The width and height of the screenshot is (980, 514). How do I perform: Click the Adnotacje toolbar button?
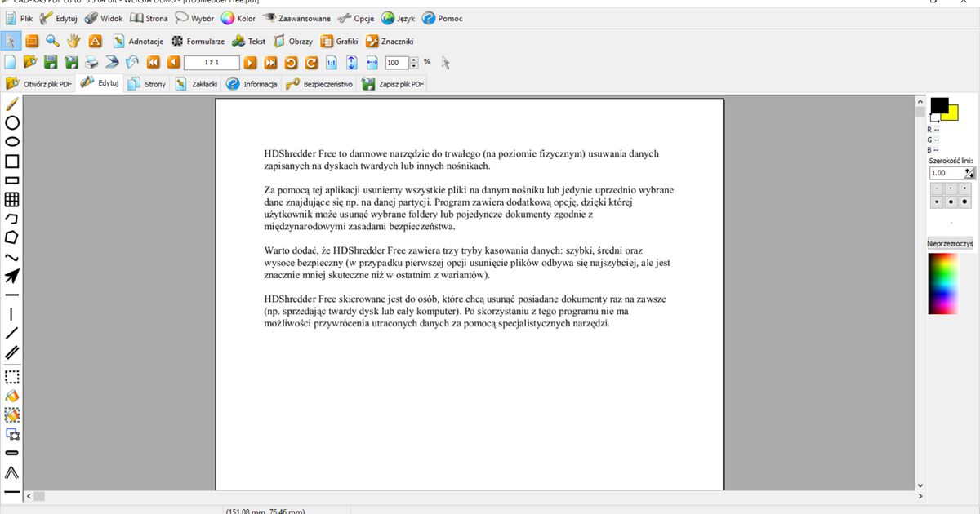[x=138, y=41]
